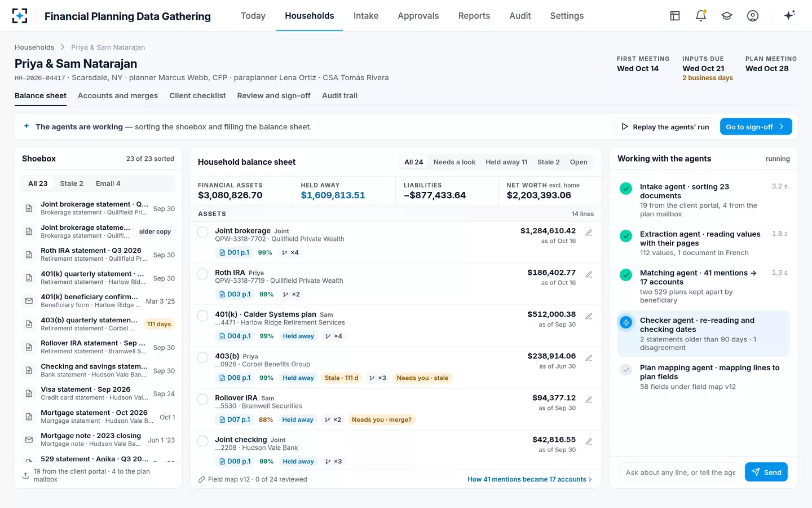Open Plan mapping agent step
Image resolution: width=812 pixels, height=508 pixels.
point(704,377)
